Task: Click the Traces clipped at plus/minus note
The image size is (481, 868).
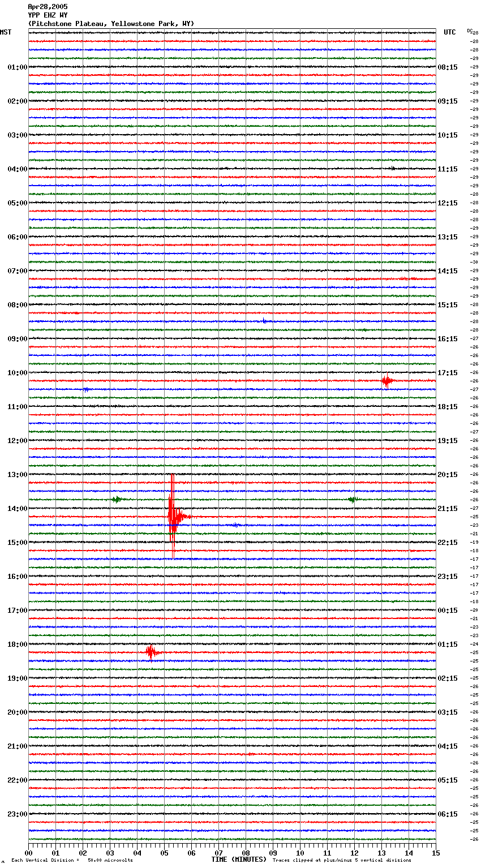Action: coord(342,861)
